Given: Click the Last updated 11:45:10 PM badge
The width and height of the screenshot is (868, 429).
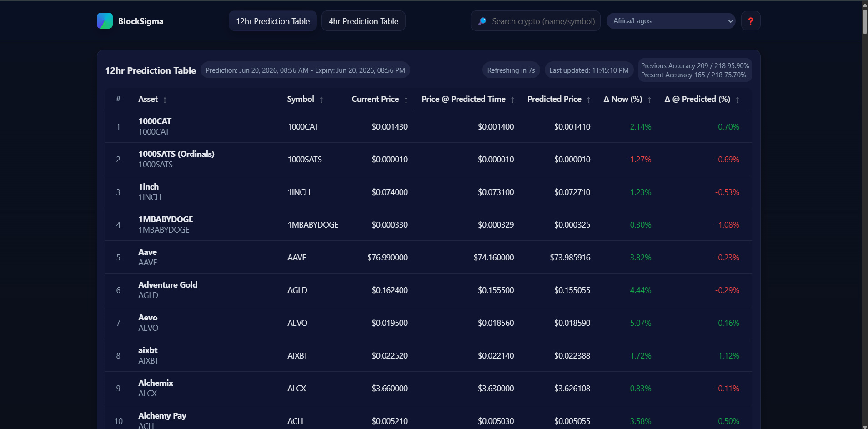Looking at the screenshot, I should 589,70.
